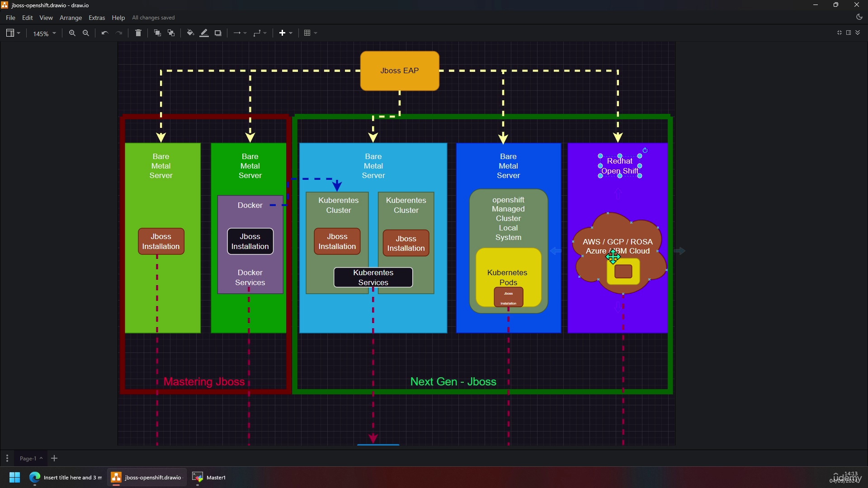868x488 pixels.
Task: Delete the selected shape with trash icon
Action: tap(138, 33)
